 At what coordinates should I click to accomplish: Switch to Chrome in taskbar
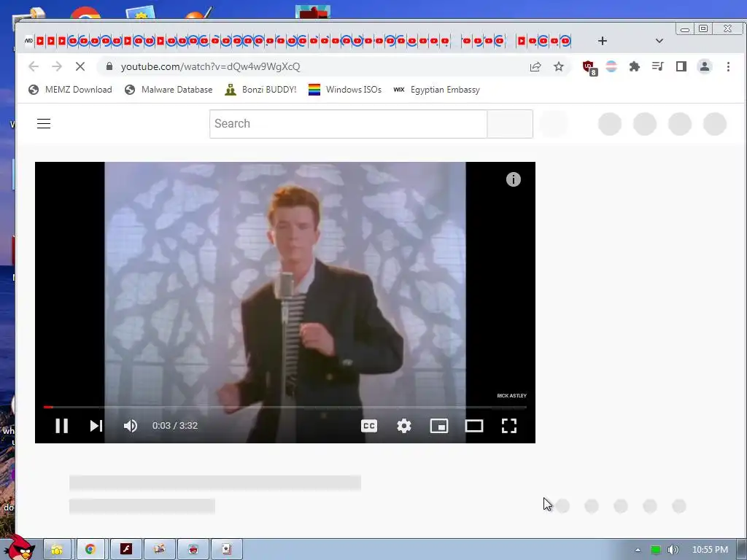click(x=90, y=550)
